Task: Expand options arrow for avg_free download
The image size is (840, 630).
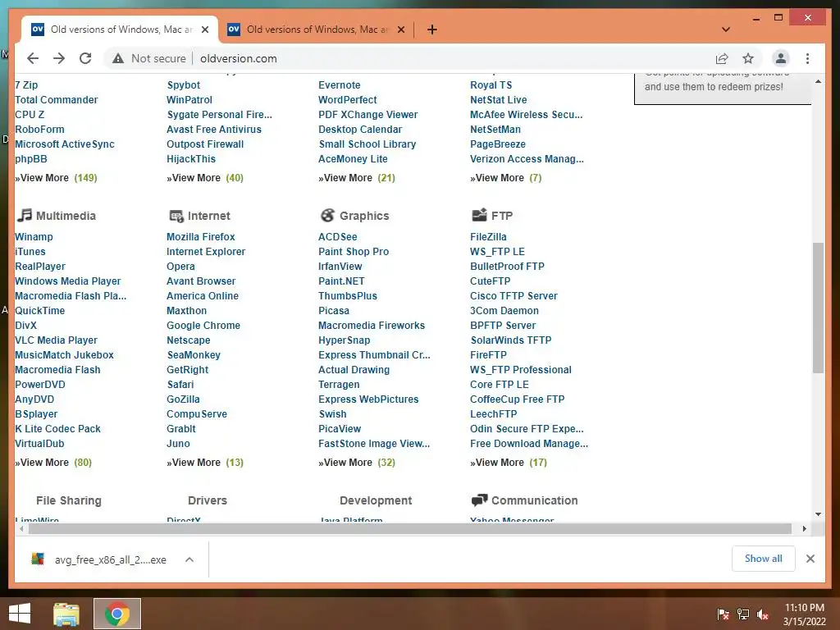Action: click(189, 559)
